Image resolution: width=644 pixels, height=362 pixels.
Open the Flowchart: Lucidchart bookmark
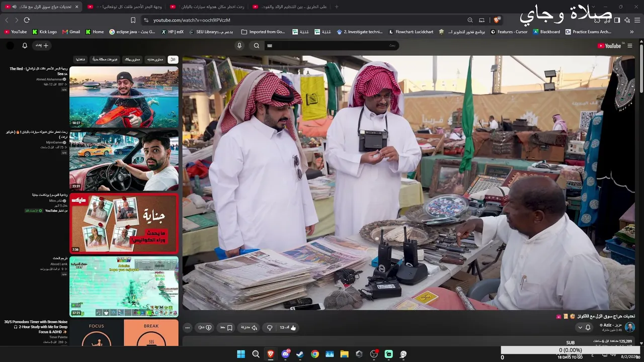tap(411, 32)
